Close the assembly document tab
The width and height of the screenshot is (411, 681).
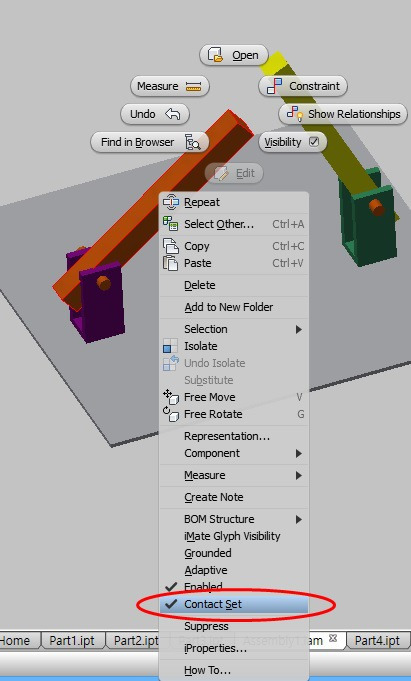(333, 638)
